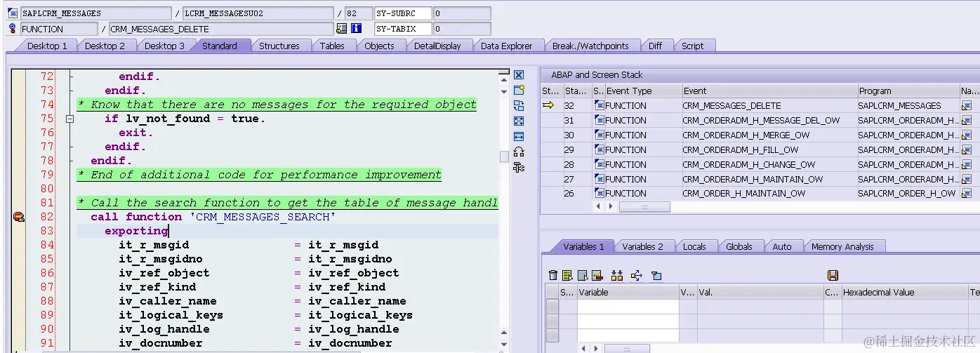Click the navigation icon for CRM_MESSAGES_DELETE stack row
Screen dimensions: 980x353
967,105
